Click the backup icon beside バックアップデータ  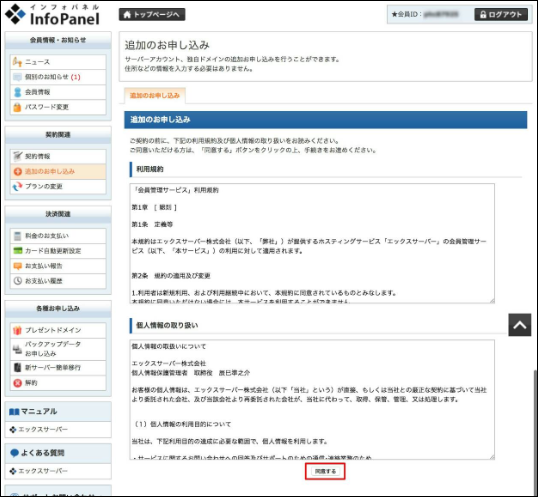(17, 349)
